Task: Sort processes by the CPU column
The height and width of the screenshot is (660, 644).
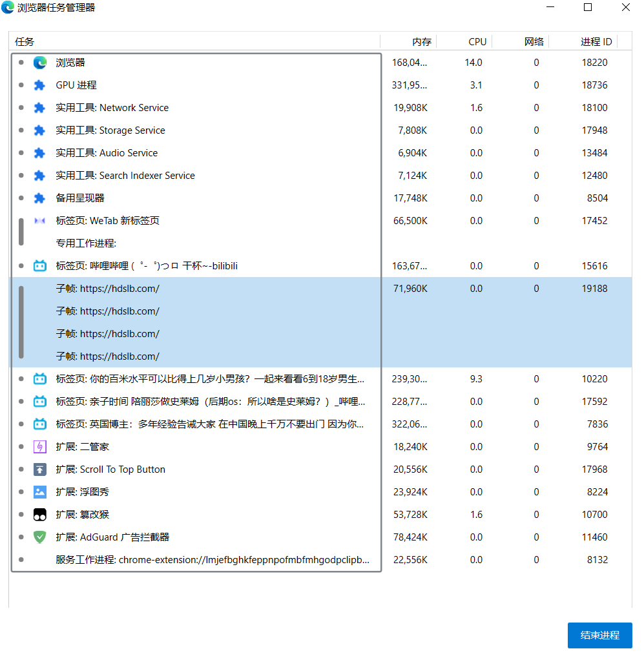Action: pos(477,42)
